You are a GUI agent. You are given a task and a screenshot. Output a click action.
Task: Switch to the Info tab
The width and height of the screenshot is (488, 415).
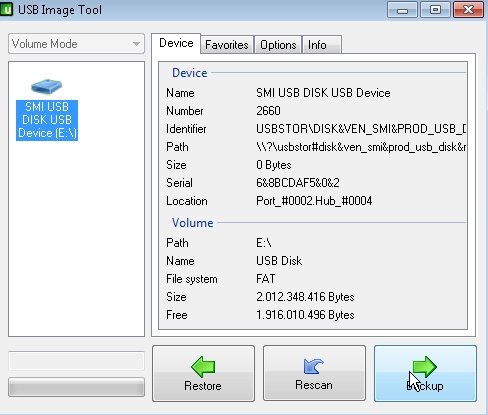[317, 45]
